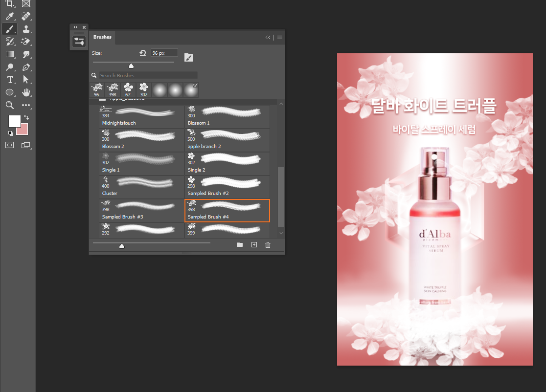Image resolution: width=546 pixels, height=392 pixels.
Task: Pick the recent brush labeled 96
Action: [97, 90]
